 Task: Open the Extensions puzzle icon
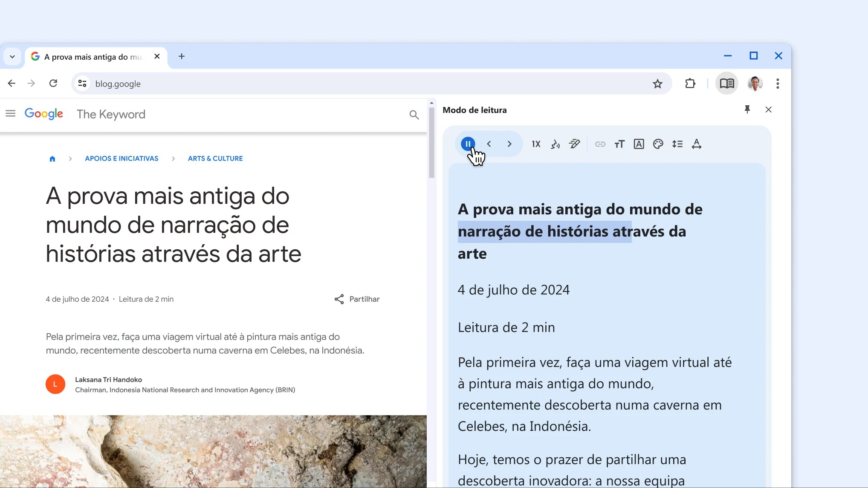[690, 84]
